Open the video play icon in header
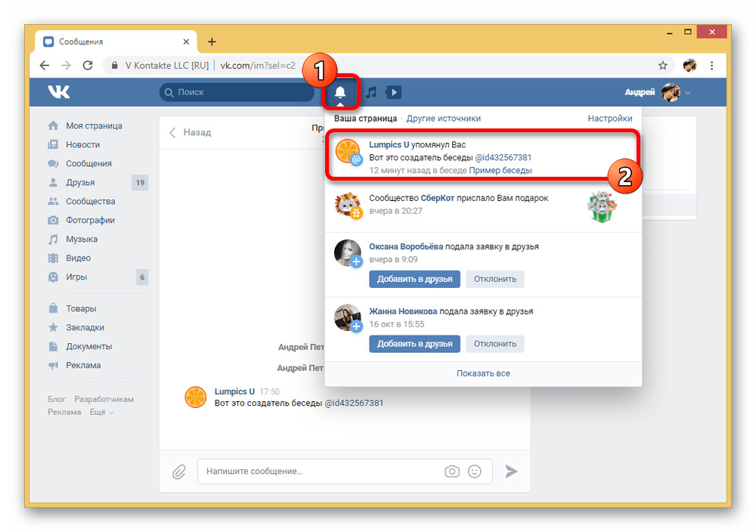756x532 pixels. pos(393,92)
